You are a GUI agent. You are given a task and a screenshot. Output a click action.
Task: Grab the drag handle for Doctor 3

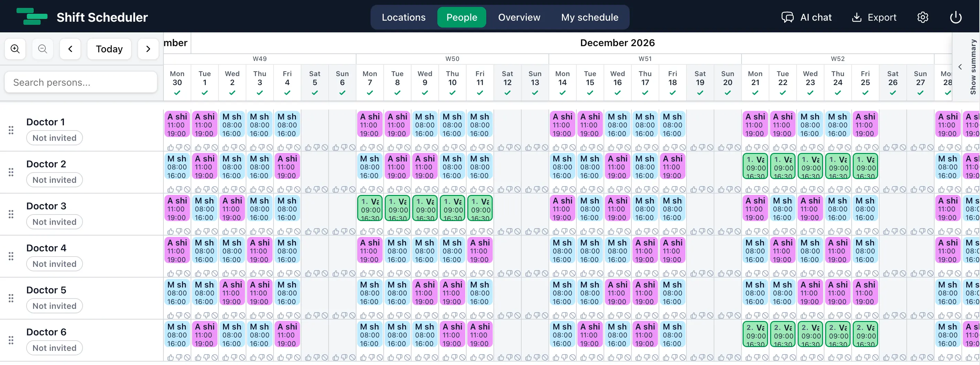coord(11,214)
